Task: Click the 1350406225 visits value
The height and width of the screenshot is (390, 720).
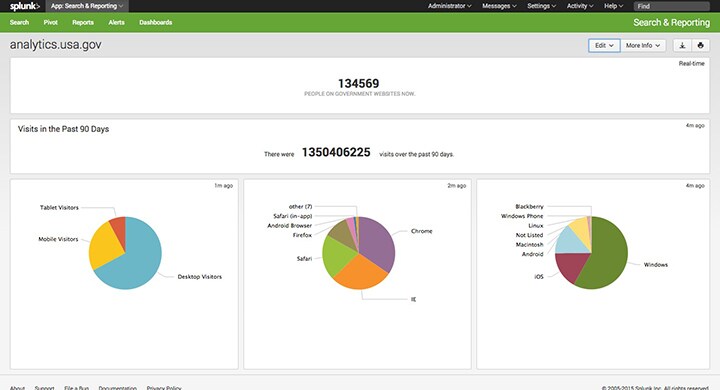Action: point(336,153)
